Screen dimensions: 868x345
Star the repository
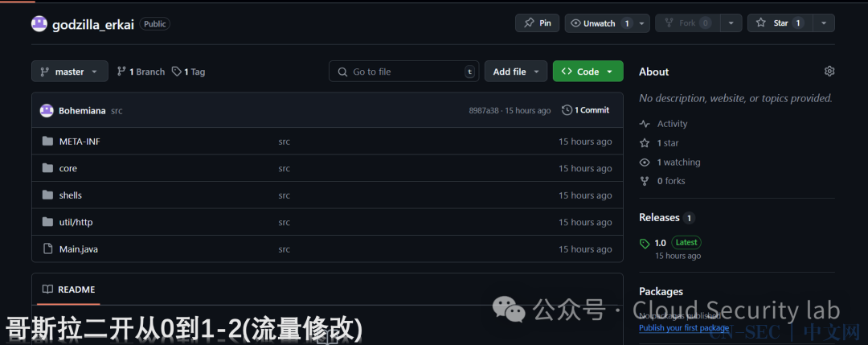tap(780, 23)
